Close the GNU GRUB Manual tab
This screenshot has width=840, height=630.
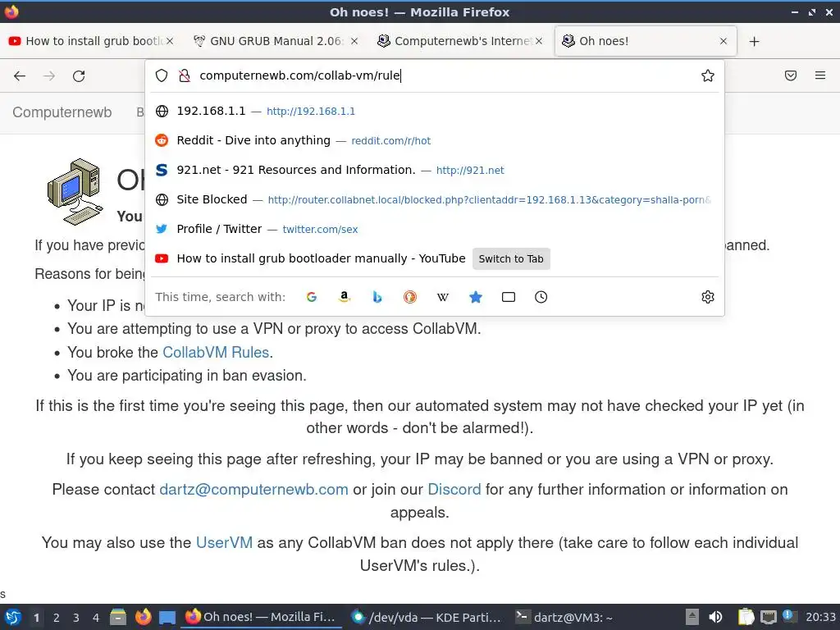[x=354, y=41]
